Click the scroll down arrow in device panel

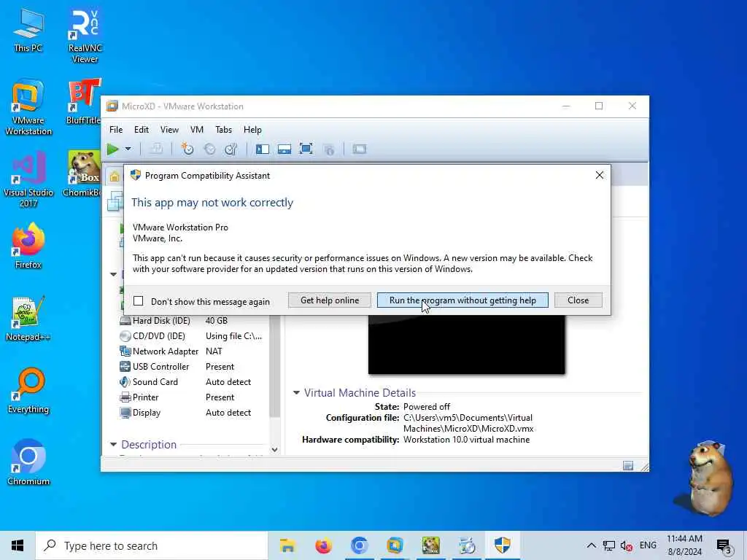tap(274, 449)
